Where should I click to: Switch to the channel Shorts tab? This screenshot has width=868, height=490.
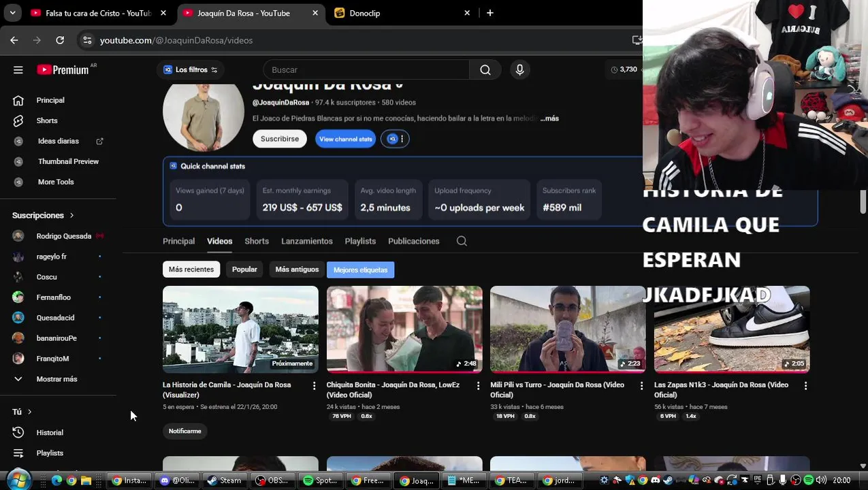257,241
